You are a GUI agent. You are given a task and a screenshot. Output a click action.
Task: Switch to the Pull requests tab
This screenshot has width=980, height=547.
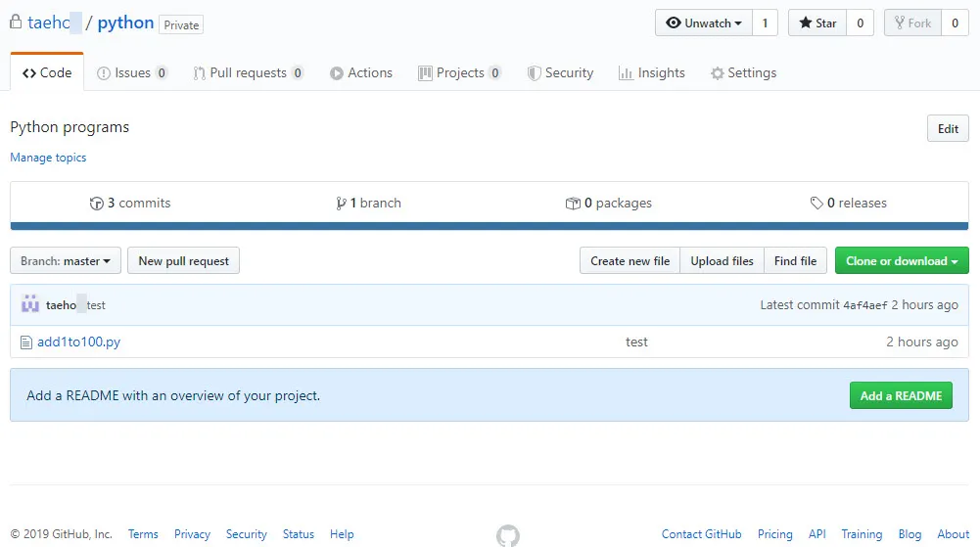coord(248,73)
